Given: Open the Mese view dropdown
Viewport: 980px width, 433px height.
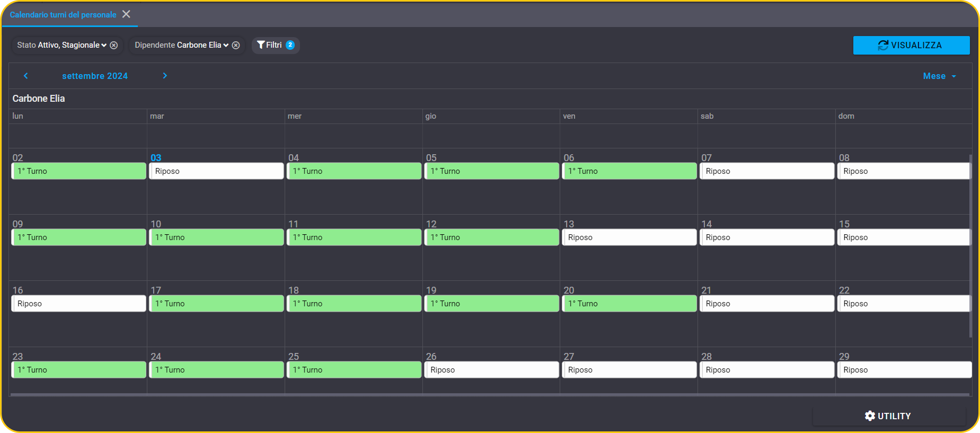Looking at the screenshot, I should [x=940, y=76].
